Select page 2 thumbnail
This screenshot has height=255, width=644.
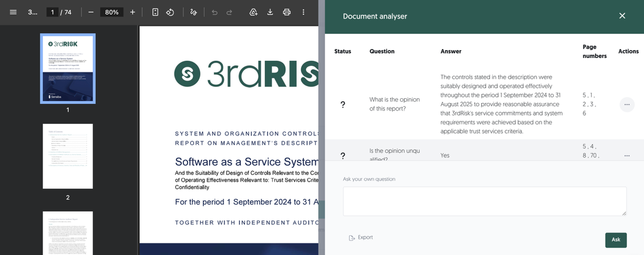[x=68, y=156]
